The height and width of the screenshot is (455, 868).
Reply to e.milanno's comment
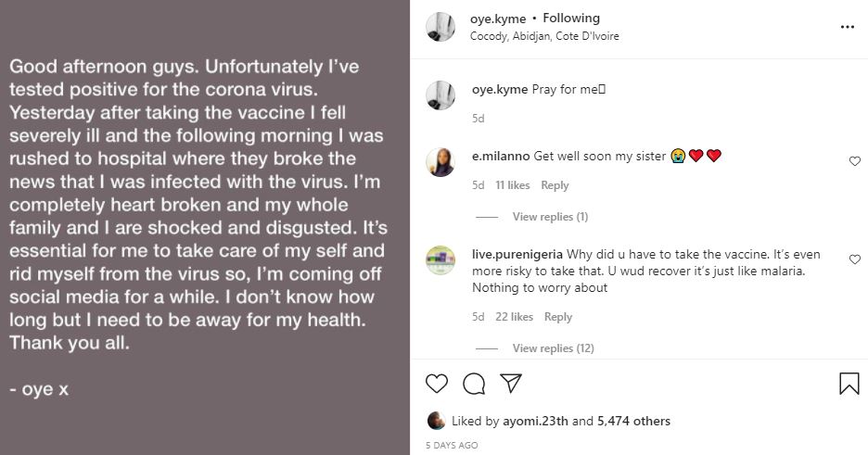[x=555, y=185]
